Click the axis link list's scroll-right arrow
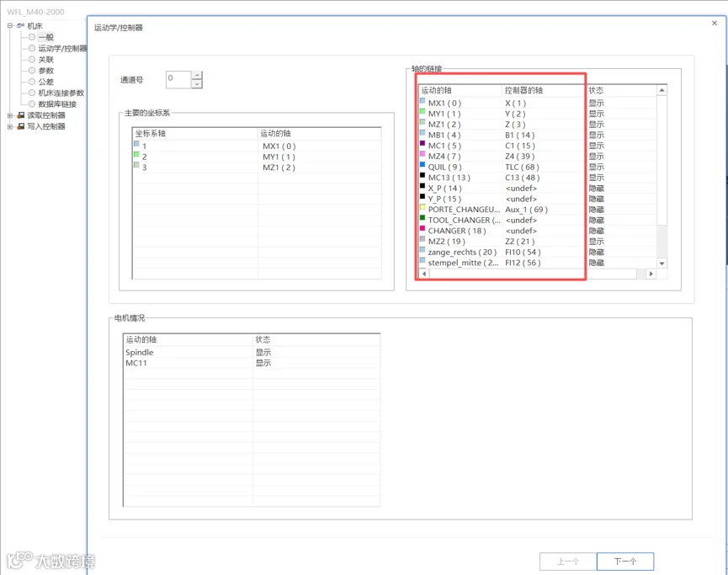 [x=651, y=274]
